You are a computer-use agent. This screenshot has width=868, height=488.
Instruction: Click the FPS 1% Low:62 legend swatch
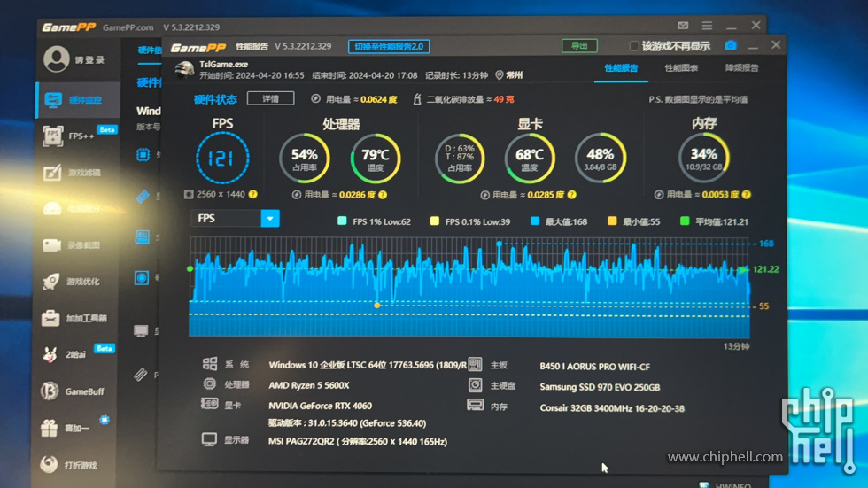342,221
